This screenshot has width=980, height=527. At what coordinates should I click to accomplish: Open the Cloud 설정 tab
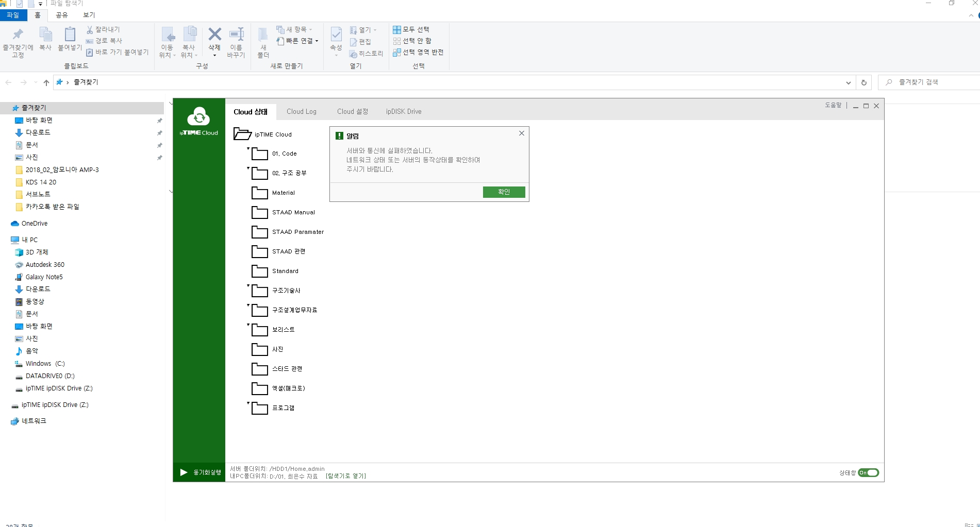[353, 112]
